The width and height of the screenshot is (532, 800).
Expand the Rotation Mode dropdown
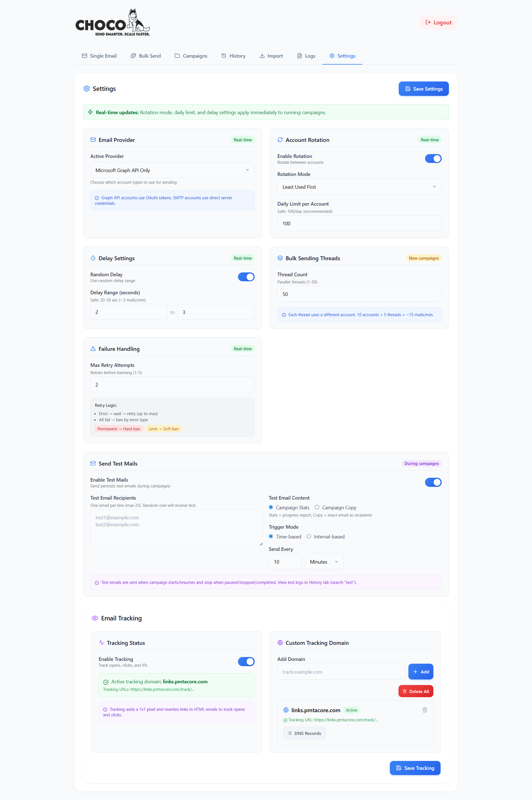click(359, 186)
